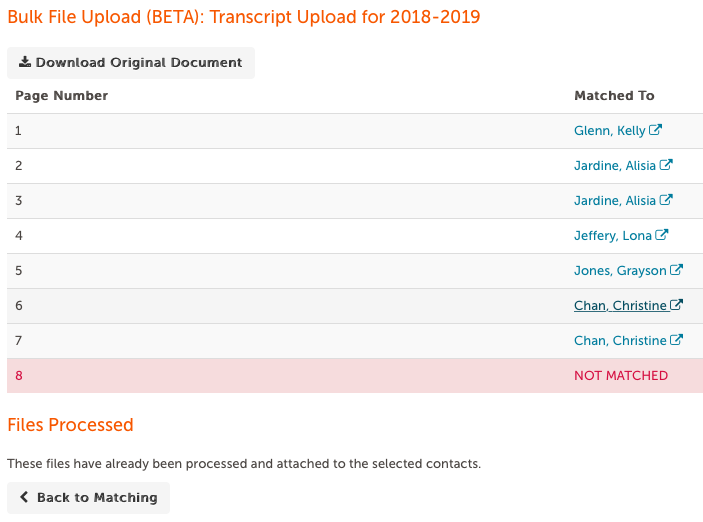The width and height of the screenshot is (703, 522).
Task: Open Jones, Grayson contact link
Action: (620, 271)
